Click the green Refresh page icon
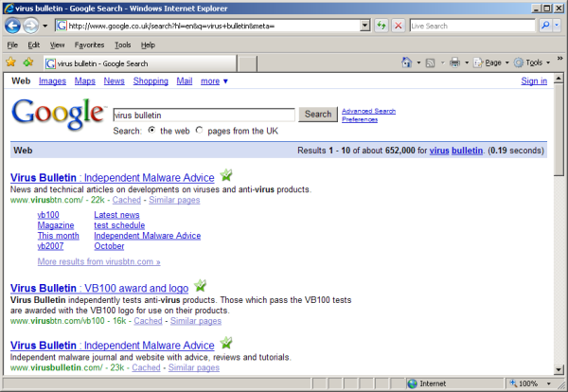The width and height of the screenshot is (568, 392). click(x=382, y=26)
